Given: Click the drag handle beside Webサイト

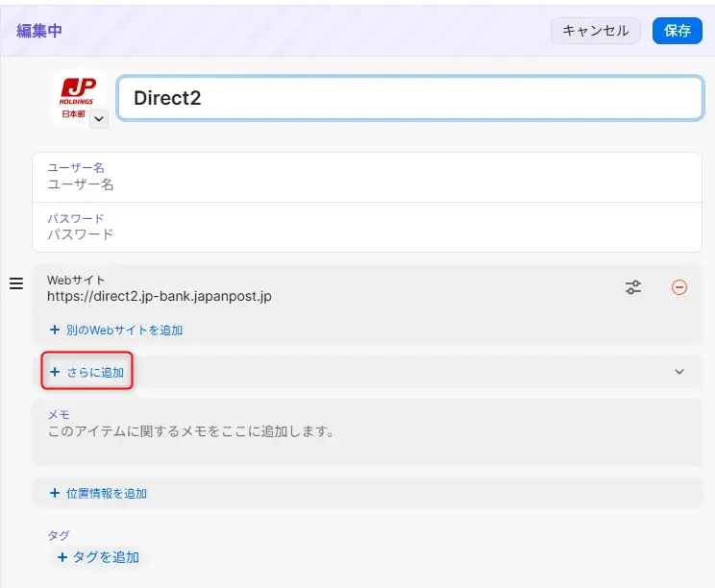Looking at the screenshot, I should [x=16, y=283].
